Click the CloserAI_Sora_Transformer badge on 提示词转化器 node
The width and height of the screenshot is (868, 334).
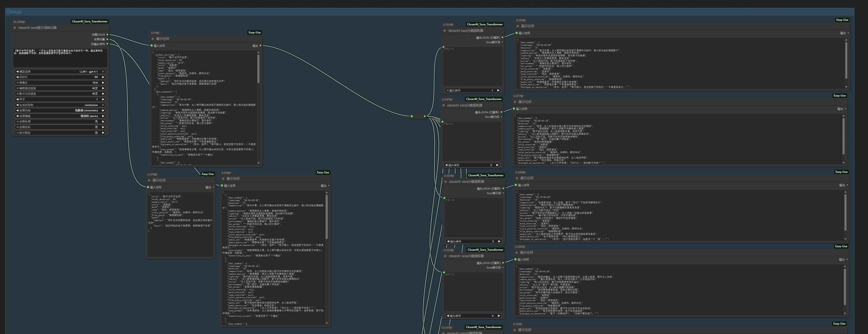[90, 21]
